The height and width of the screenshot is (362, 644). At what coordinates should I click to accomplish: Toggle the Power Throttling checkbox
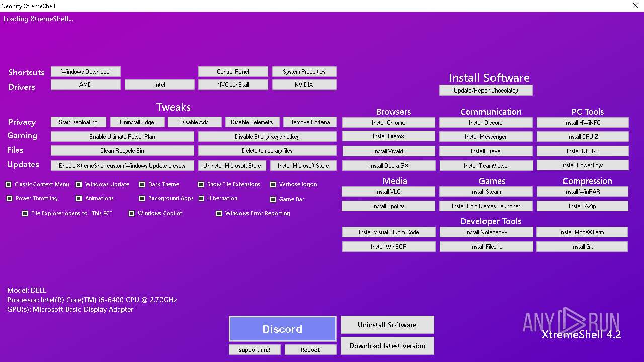(x=10, y=199)
